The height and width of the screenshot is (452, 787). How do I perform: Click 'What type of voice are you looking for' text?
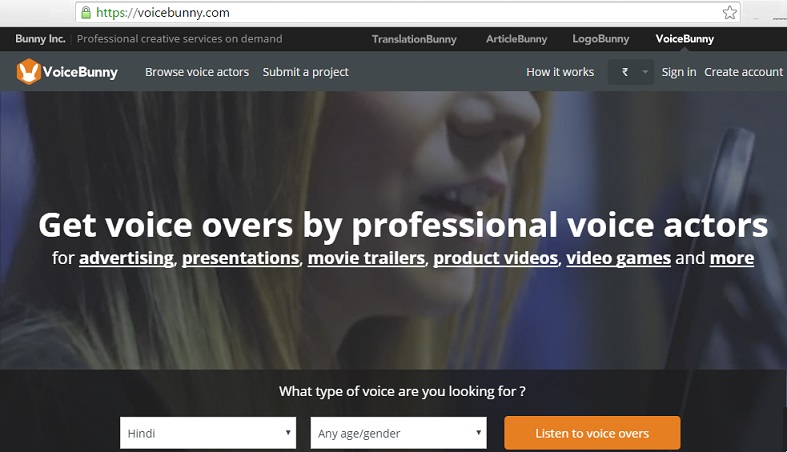pos(402,391)
